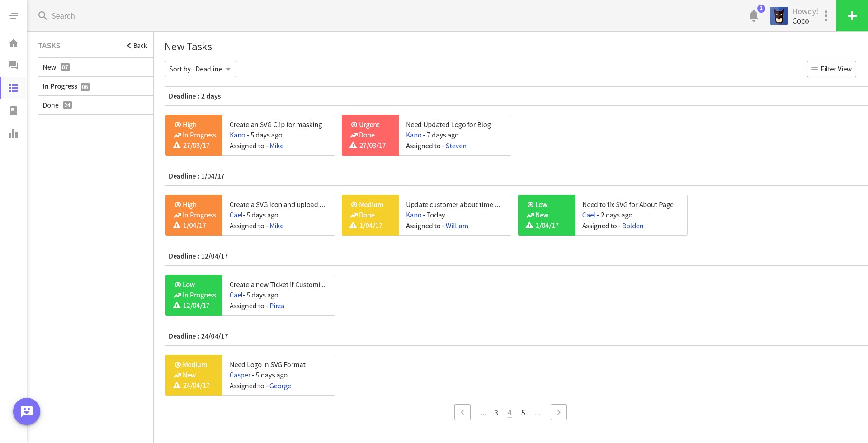Click the search magnifier icon
Screen dimensions: 868x443
tap(42, 16)
